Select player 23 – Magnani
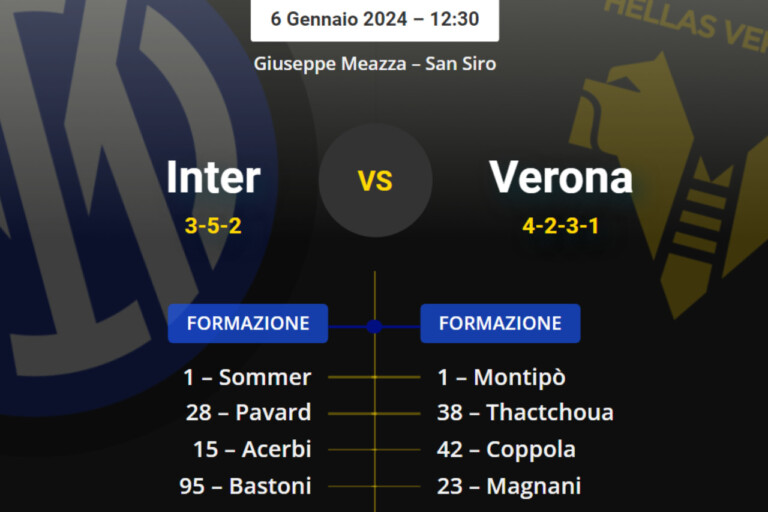The height and width of the screenshot is (512, 768). pos(509,487)
